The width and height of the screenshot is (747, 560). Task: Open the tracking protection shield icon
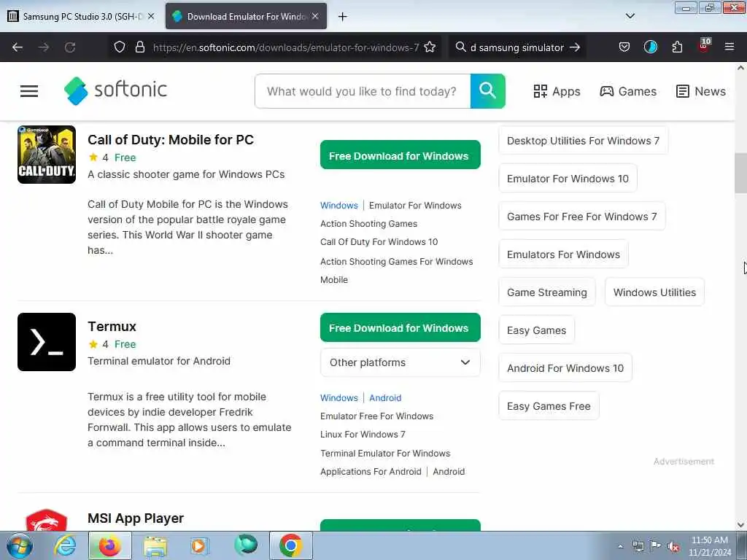click(x=120, y=47)
